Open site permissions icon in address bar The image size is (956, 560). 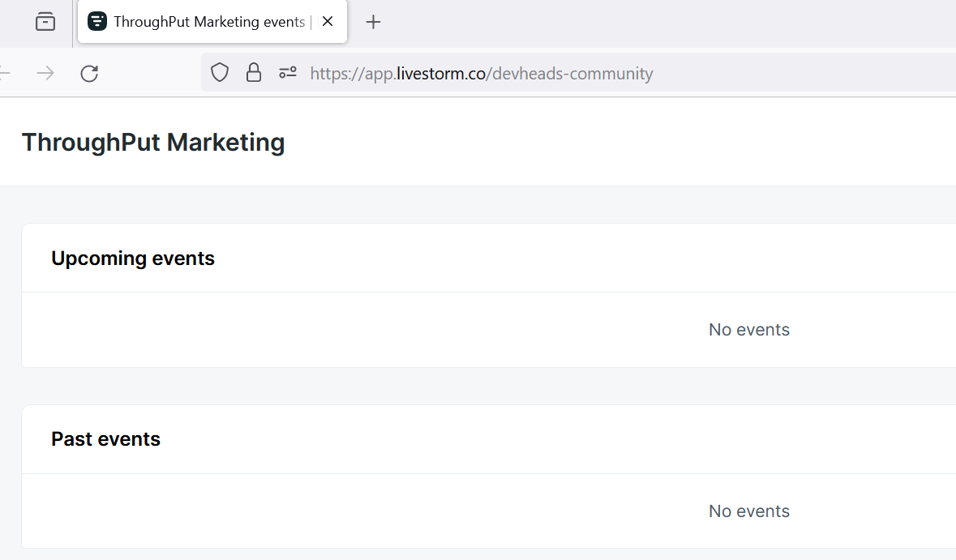coord(288,73)
